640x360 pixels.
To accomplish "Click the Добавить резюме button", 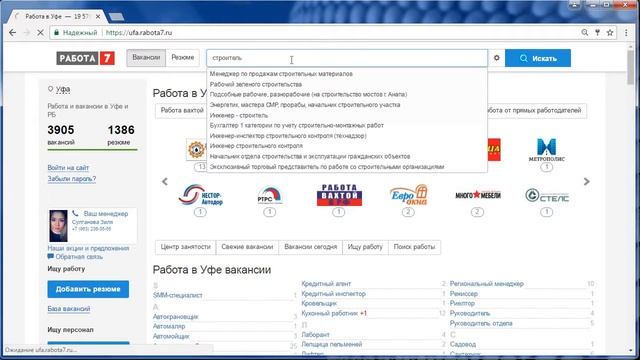I will pyautogui.click(x=88, y=289).
